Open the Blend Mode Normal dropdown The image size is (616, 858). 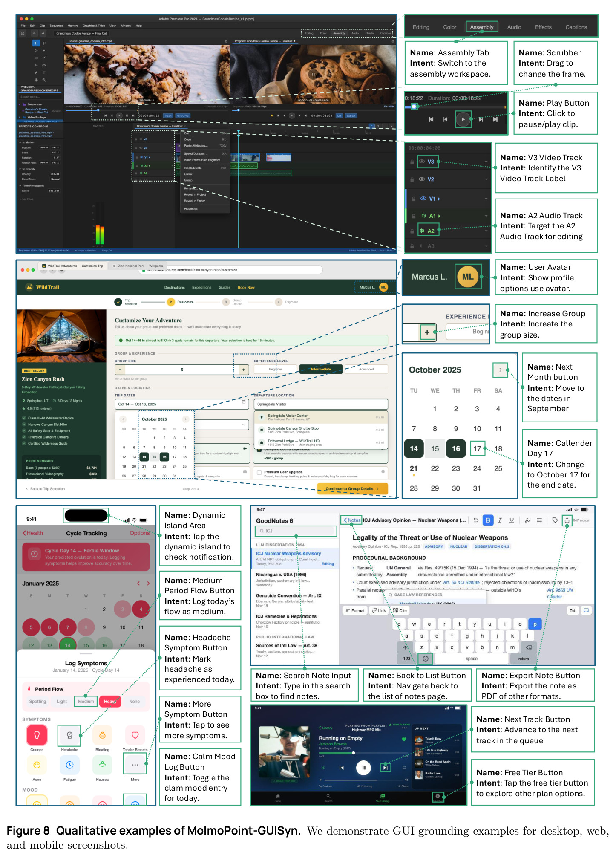click(55, 179)
